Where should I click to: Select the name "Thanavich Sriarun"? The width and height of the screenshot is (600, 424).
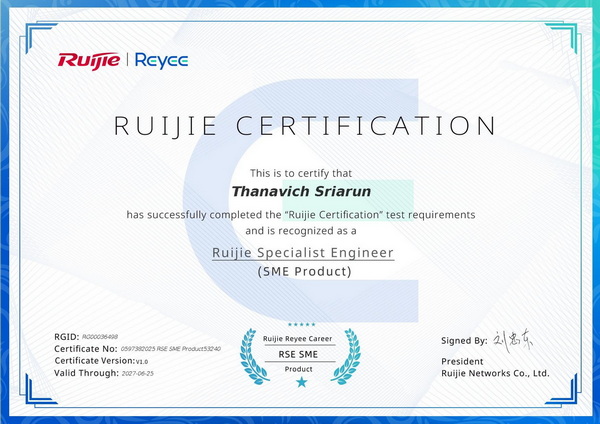pos(301,191)
